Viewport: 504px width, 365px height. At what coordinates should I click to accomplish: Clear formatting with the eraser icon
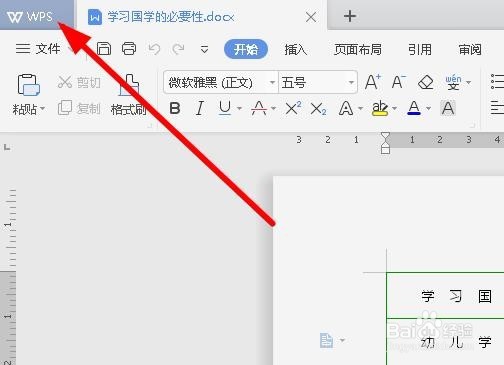click(426, 82)
